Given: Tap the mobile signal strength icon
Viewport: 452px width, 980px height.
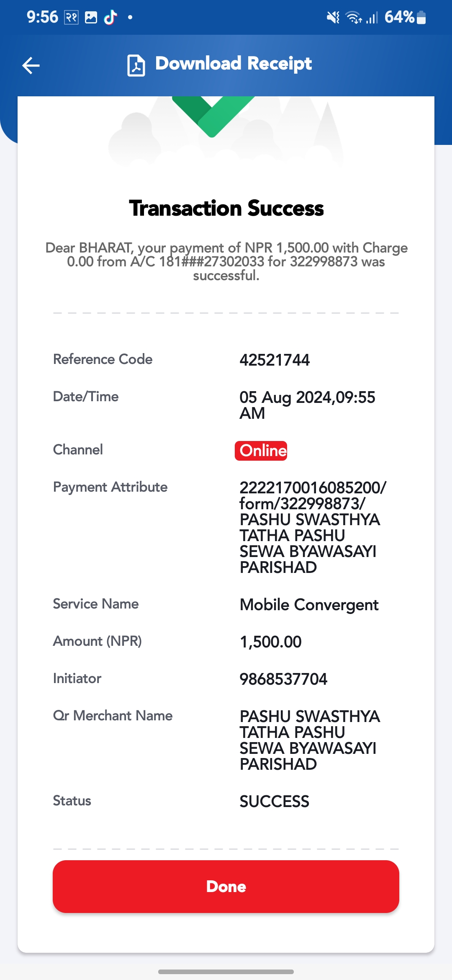Looking at the screenshot, I should [372, 17].
